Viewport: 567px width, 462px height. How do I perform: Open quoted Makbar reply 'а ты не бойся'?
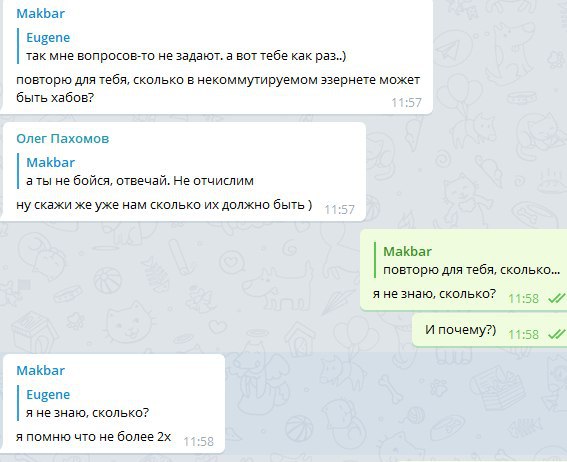[140, 172]
